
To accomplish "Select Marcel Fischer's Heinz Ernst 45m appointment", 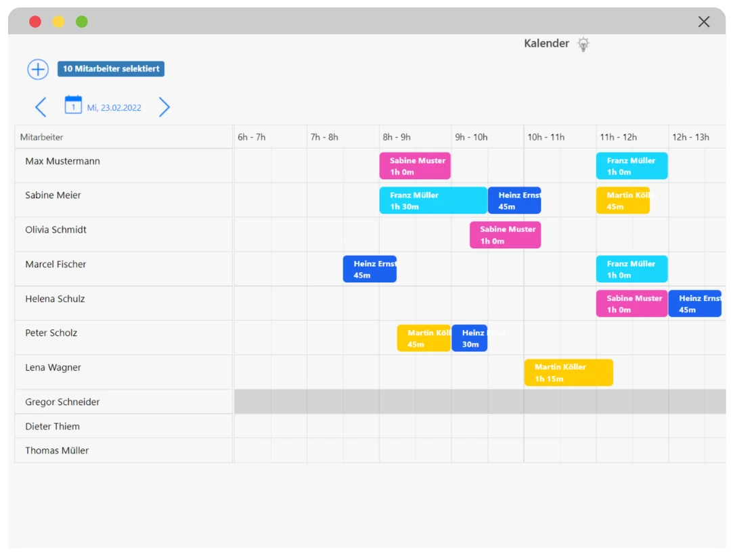I will (x=370, y=269).
